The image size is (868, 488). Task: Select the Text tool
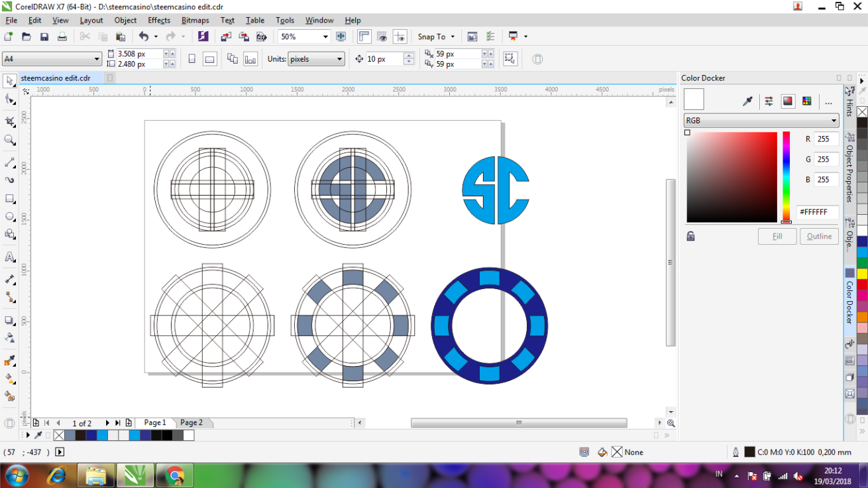click(10, 257)
